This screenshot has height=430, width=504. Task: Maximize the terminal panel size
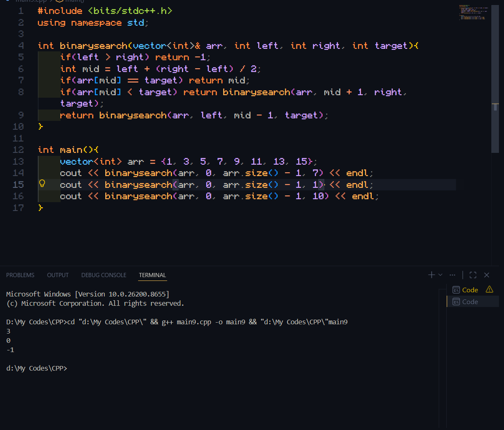pyautogui.click(x=473, y=275)
